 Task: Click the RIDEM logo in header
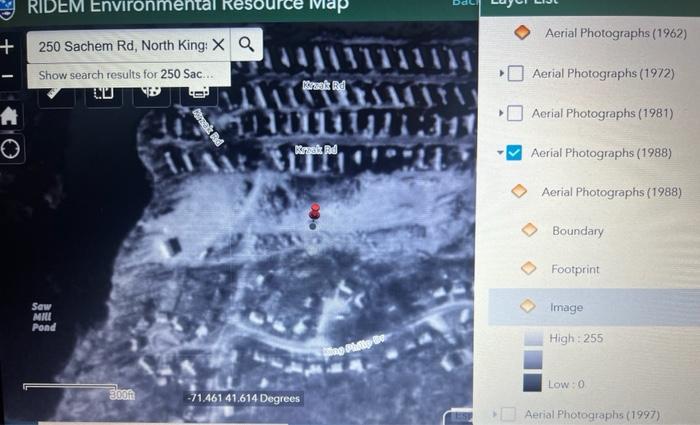point(7,9)
